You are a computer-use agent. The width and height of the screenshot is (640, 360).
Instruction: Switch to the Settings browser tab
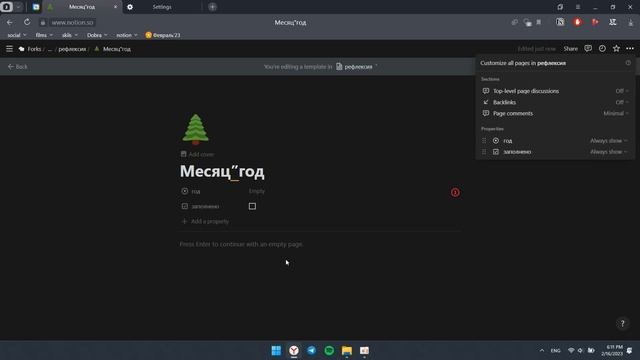[162, 7]
